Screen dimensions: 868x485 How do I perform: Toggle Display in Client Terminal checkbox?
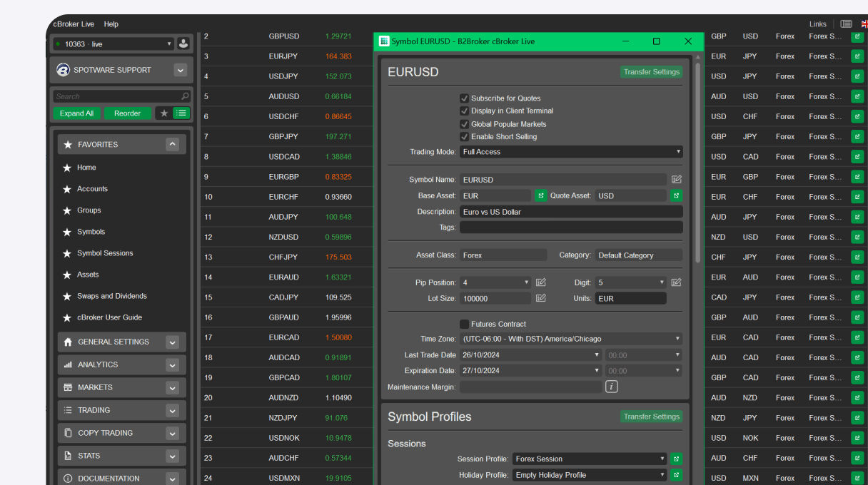tap(464, 111)
